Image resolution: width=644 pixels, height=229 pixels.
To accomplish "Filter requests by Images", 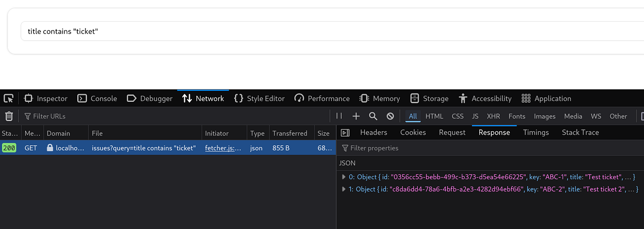I will click(545, 116).
